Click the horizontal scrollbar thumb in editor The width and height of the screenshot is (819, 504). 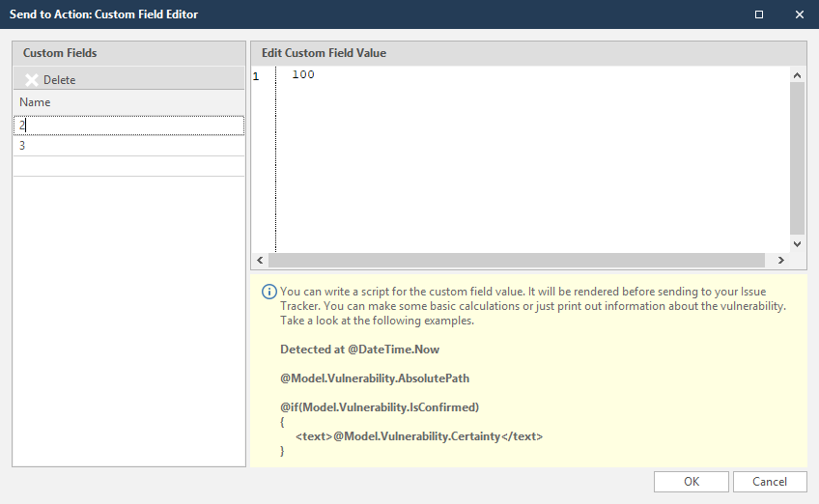(x=520, y=261)
